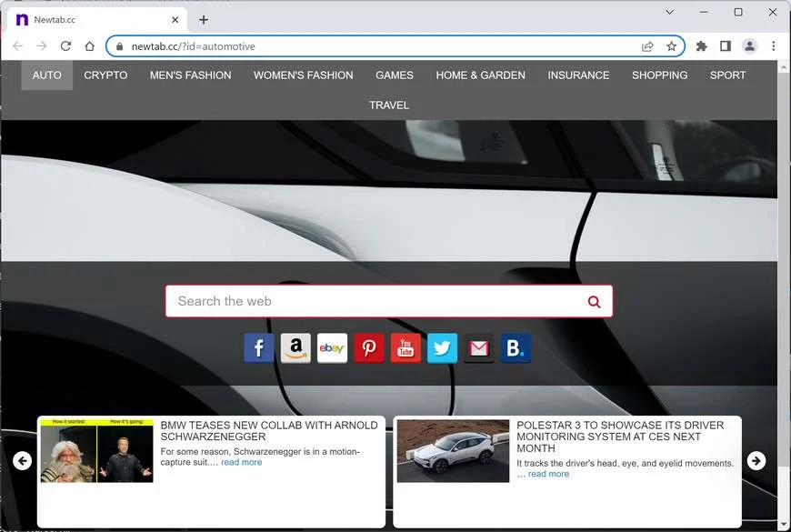The image size is (791, 532).
Task: Read more about BMW Schwarzenegger collab
Action: (x=242, y=462)
